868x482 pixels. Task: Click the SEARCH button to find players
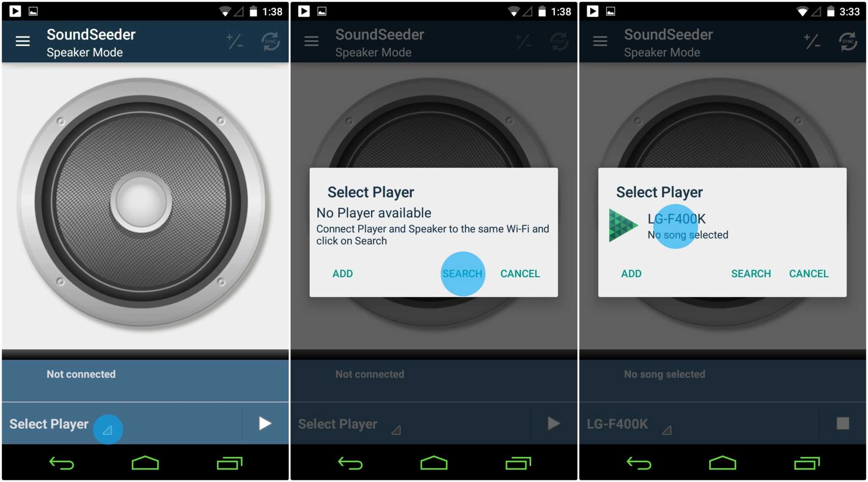click(463, 273)
